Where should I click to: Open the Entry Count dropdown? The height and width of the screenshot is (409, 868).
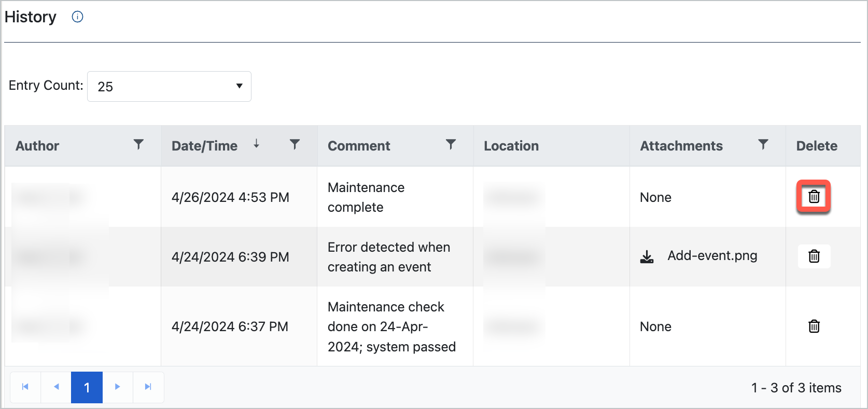[169, 86]
